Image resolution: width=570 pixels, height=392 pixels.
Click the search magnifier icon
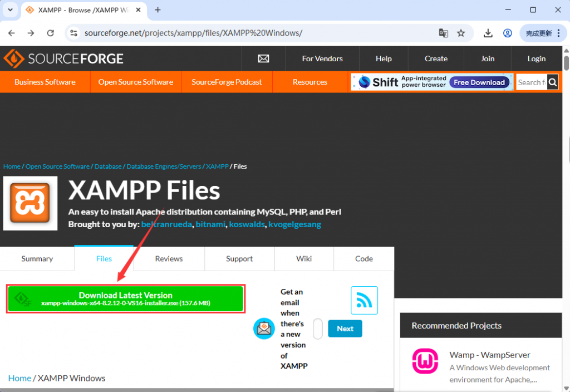(x=552, y=82)
